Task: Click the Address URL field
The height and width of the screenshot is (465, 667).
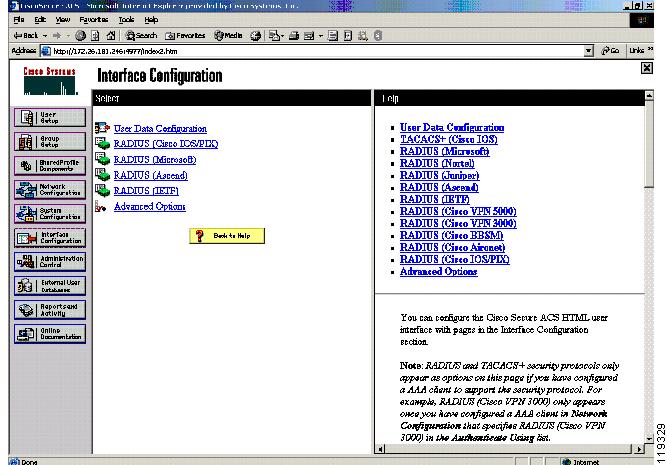Action: (317, 51)
